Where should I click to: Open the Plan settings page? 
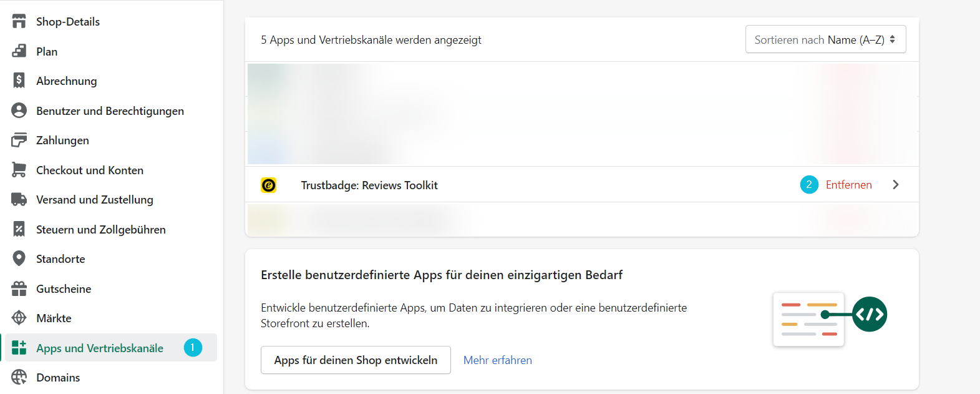47,52
